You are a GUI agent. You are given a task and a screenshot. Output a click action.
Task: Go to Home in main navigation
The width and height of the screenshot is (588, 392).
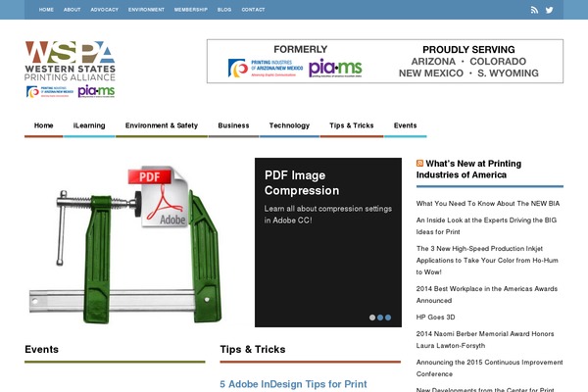(x=43, y=125)
